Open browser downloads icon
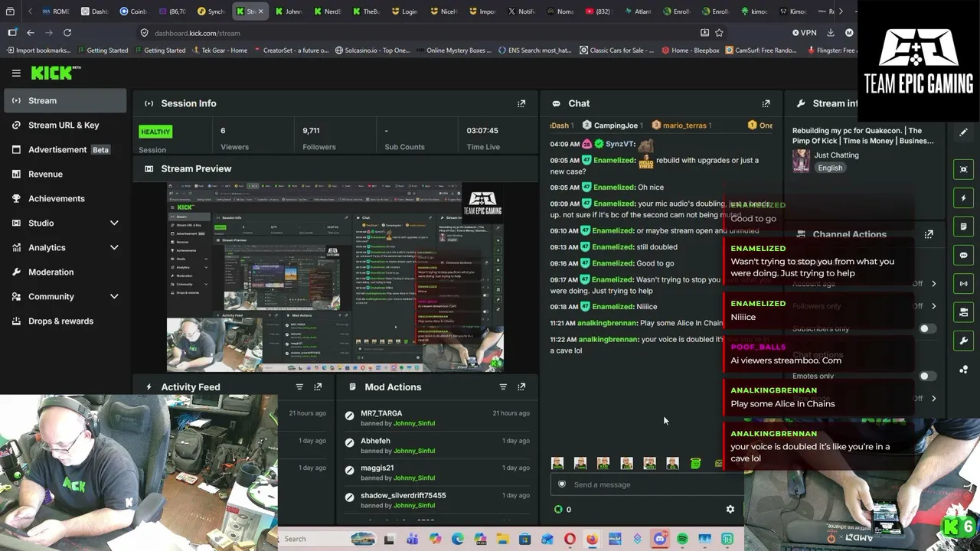The height and width of the screenshot is (551, 980). (831, 33)
